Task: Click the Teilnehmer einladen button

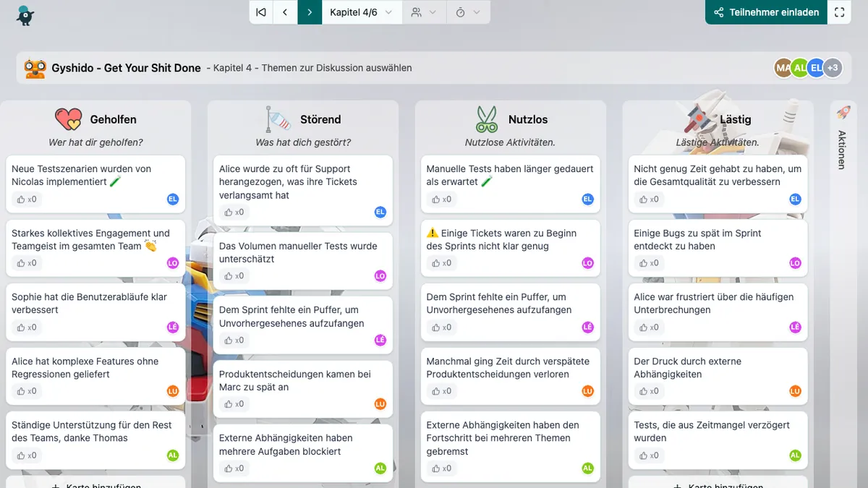Action: [x=766, y=12]
